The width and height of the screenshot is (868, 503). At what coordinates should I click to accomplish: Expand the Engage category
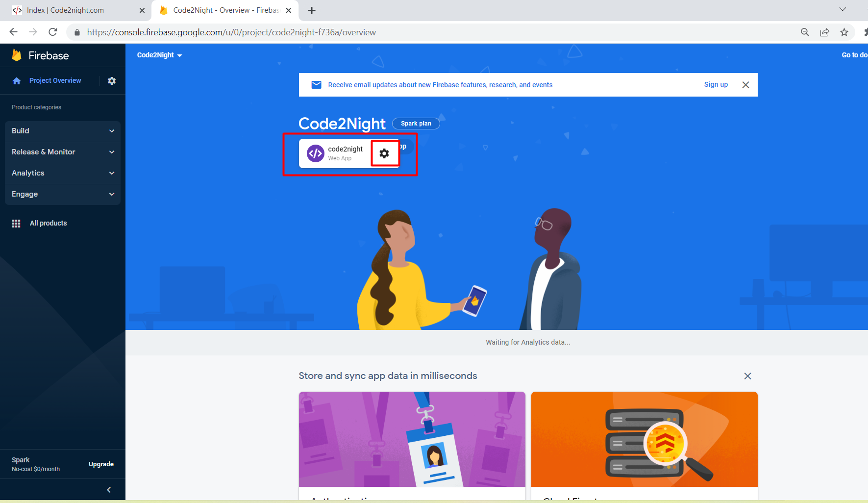[x=63, y=194]
